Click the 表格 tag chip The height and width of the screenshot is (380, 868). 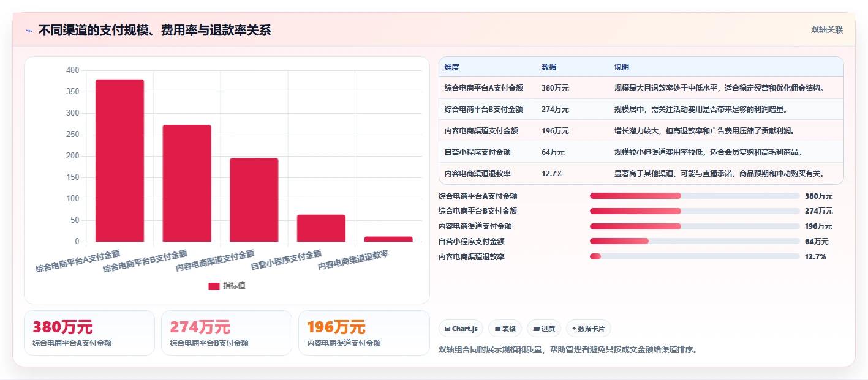click(505, 329)
